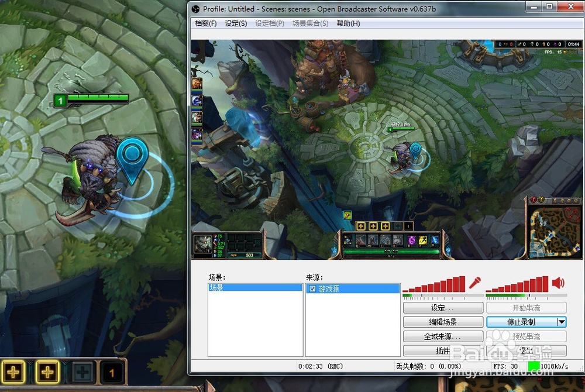Click the top teammate portrait in preview
585x392 pixels.
coord(197,84)
